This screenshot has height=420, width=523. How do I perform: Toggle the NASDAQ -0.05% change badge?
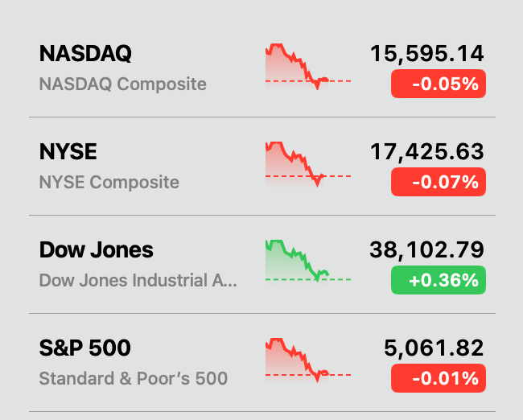coord(439,84)
